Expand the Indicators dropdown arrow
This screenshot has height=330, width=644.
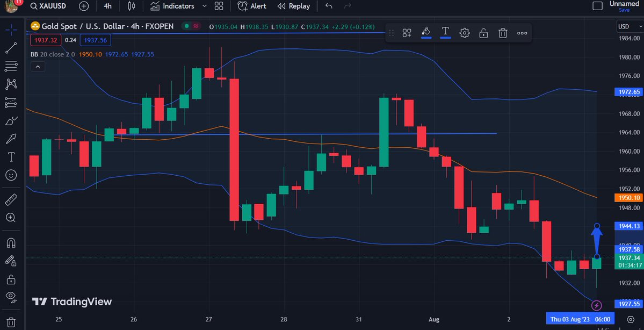click(204, 6)
